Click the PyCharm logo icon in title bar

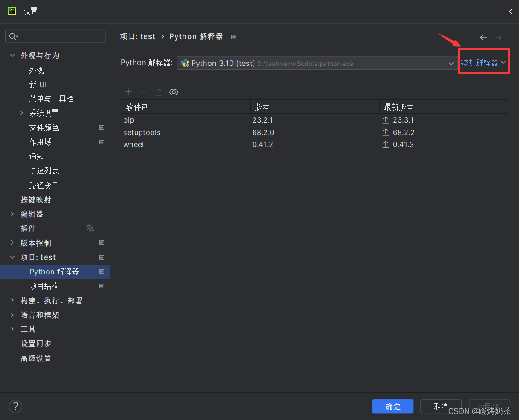(12, 11)
